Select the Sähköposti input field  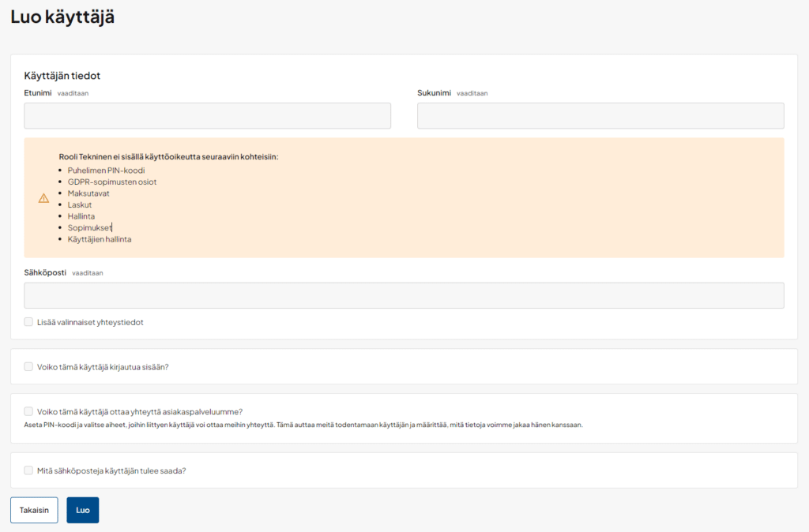(404, 296)
